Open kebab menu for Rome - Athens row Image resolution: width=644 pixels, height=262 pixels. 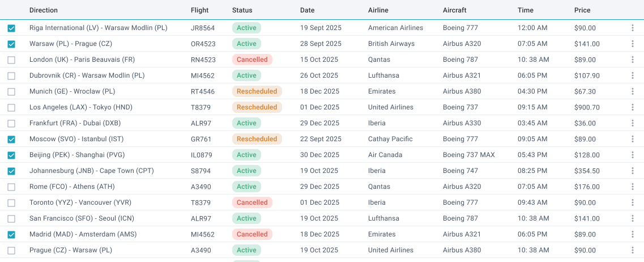(633, 187)
